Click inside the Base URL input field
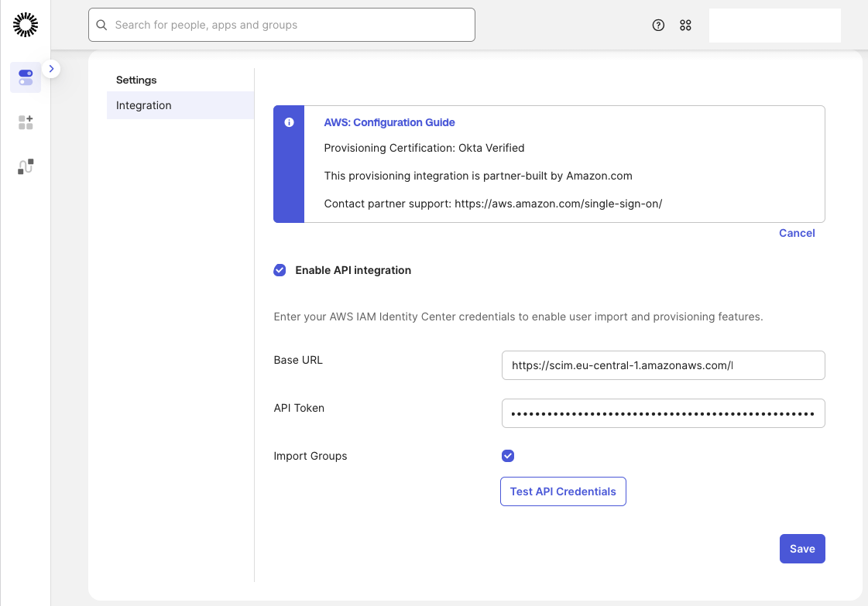 663,365
